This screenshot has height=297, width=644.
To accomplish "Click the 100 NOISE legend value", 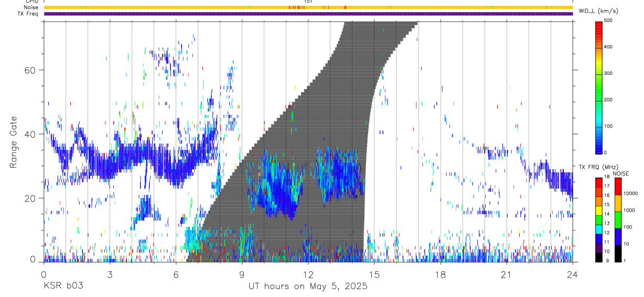I will (x=628, y=227).
